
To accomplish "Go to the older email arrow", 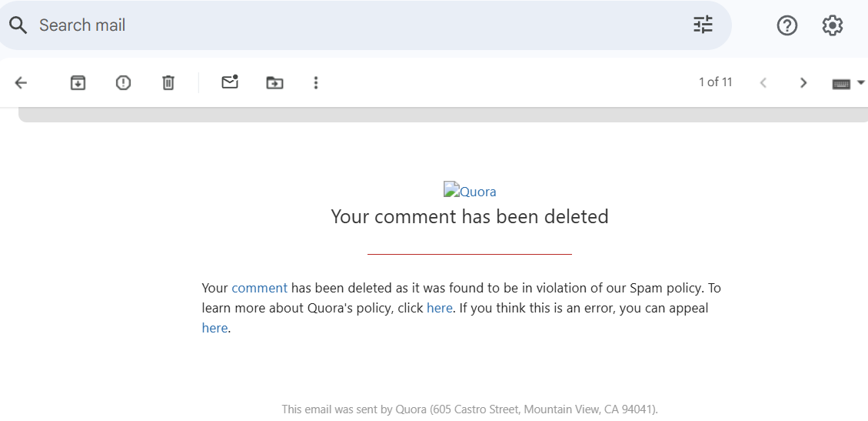I will pos(803,82).
